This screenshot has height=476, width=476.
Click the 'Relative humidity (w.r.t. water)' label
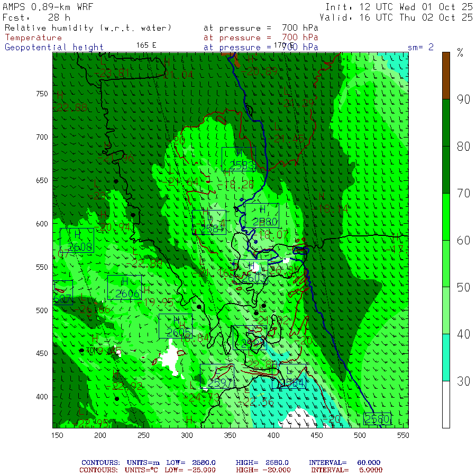88,28
